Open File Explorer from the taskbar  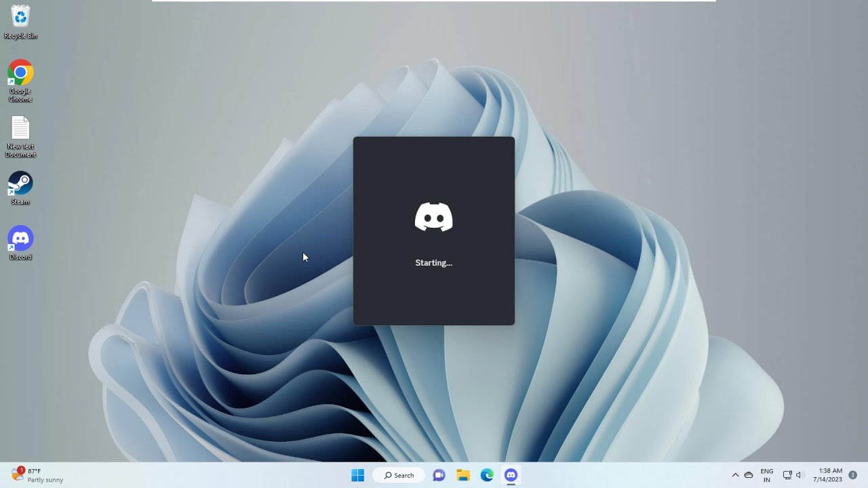click(463, 475)
